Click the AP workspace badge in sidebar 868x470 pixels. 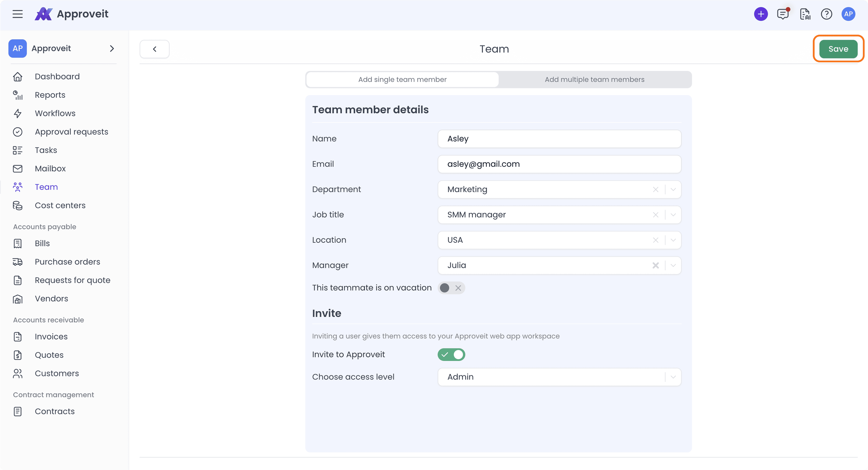click(x=17, y=49)
